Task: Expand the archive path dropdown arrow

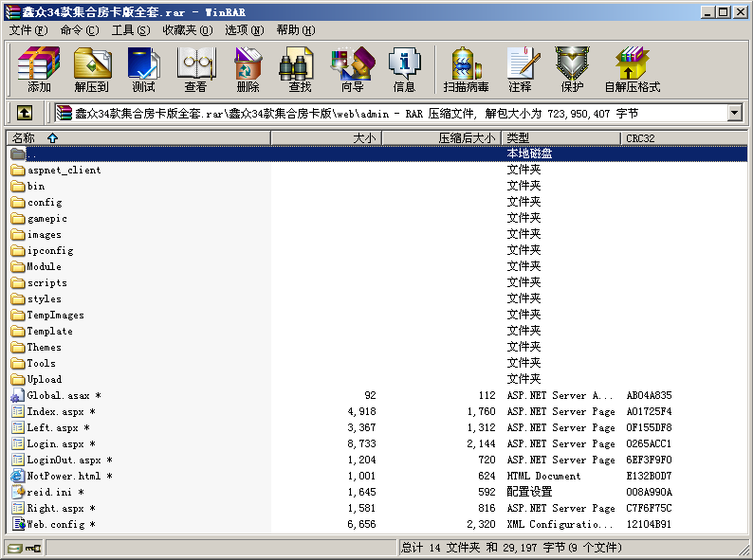Action: tap(734, 113)
